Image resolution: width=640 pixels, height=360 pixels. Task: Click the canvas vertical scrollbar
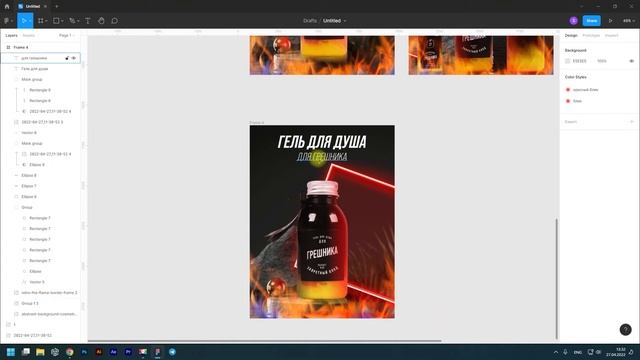(x=556, y=278)
